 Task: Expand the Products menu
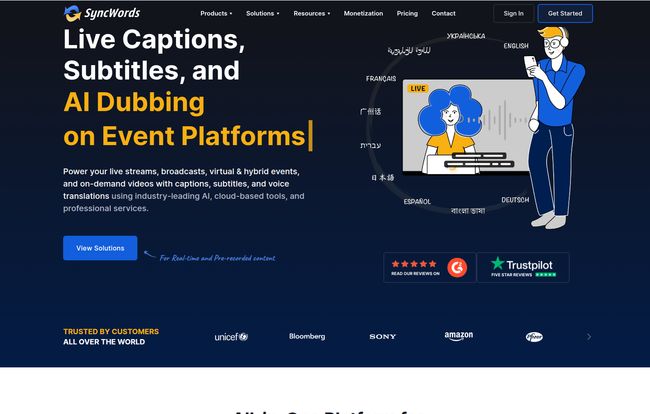point(216,13)
